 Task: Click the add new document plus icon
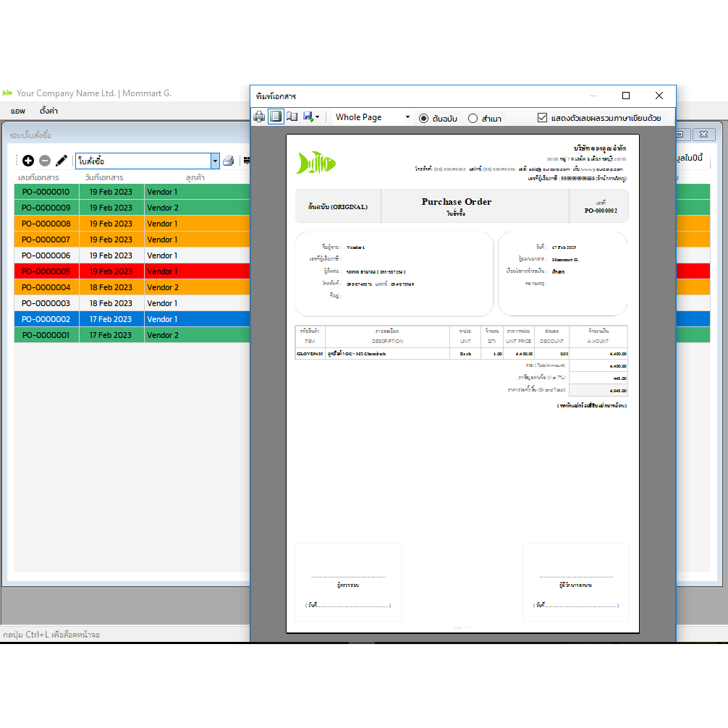coord(28,161)
